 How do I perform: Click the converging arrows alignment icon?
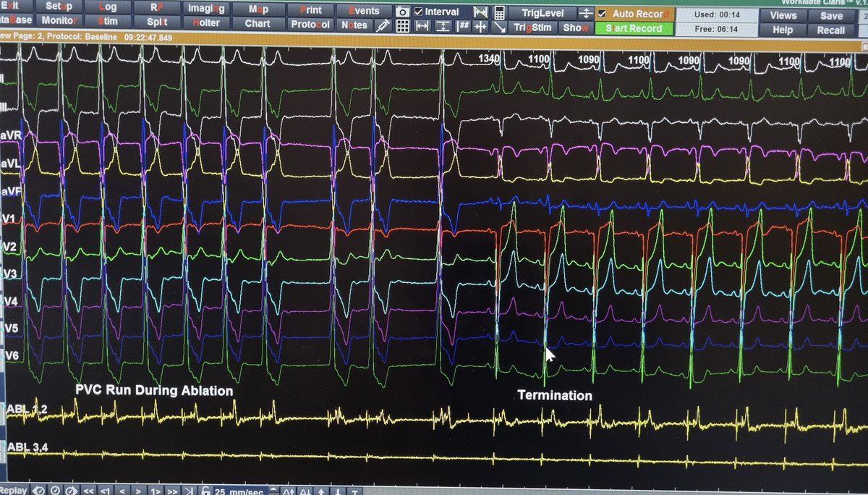[482, 27]
